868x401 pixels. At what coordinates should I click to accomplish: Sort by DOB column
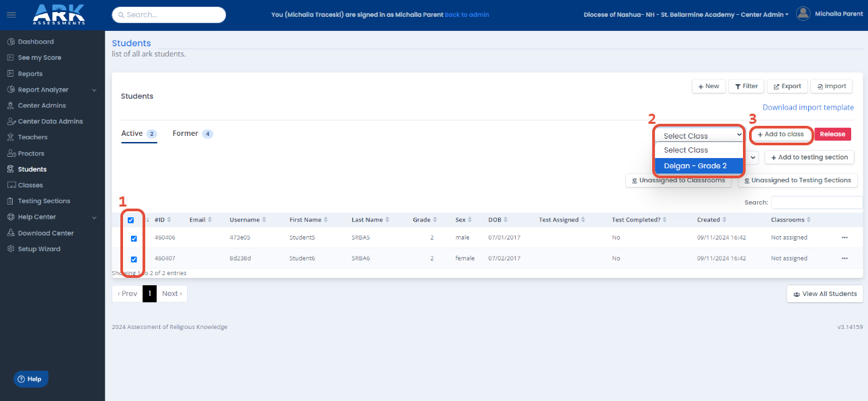pyautogui.click(x=499, y=220)
